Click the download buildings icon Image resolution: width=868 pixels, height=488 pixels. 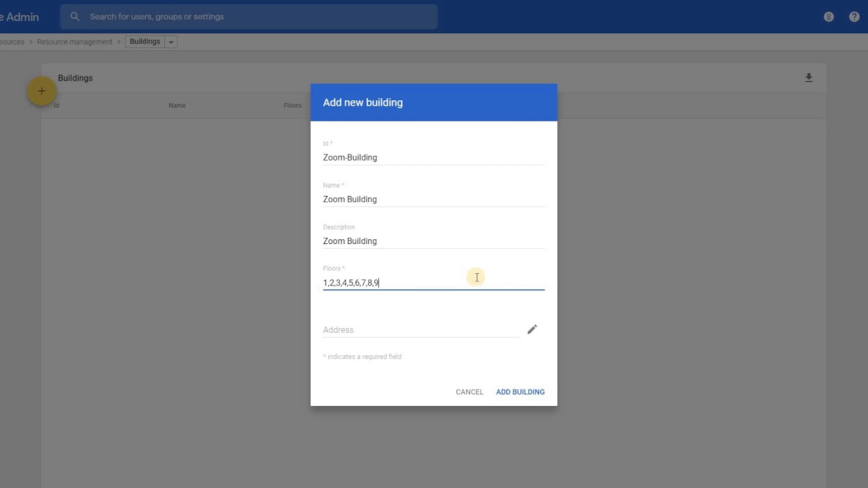click(x=808, y=78)
